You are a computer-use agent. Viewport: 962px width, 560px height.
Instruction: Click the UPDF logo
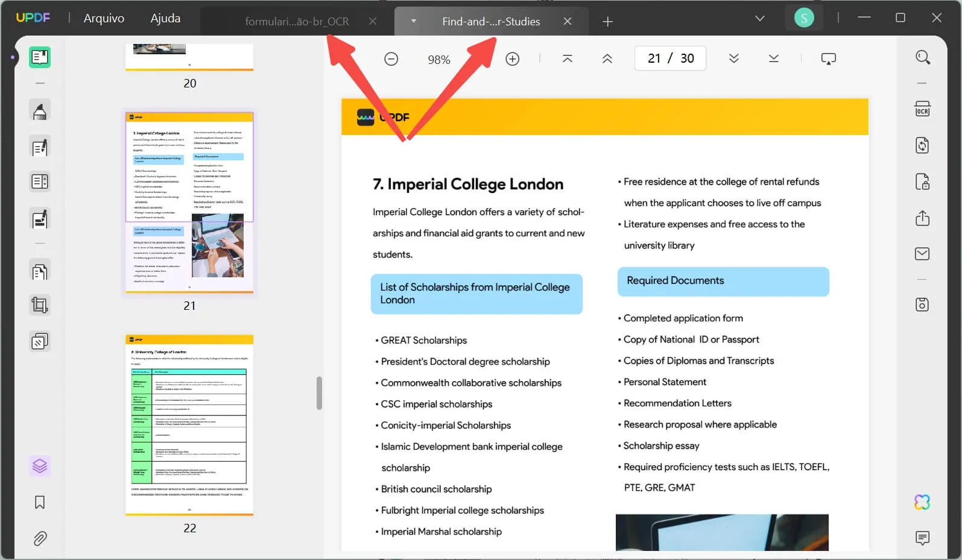pyautogui.click(x=33, y=17)
